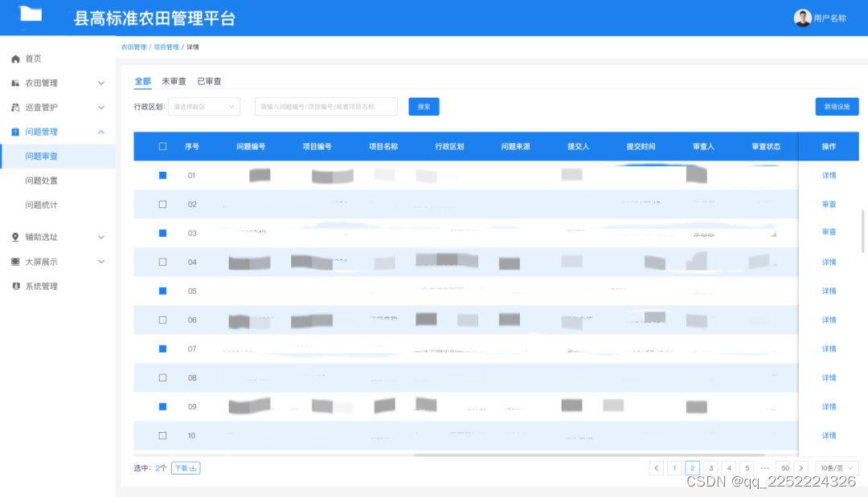The image size is (868, 497).
Task: Go to page 50
Action: point(784,468)
